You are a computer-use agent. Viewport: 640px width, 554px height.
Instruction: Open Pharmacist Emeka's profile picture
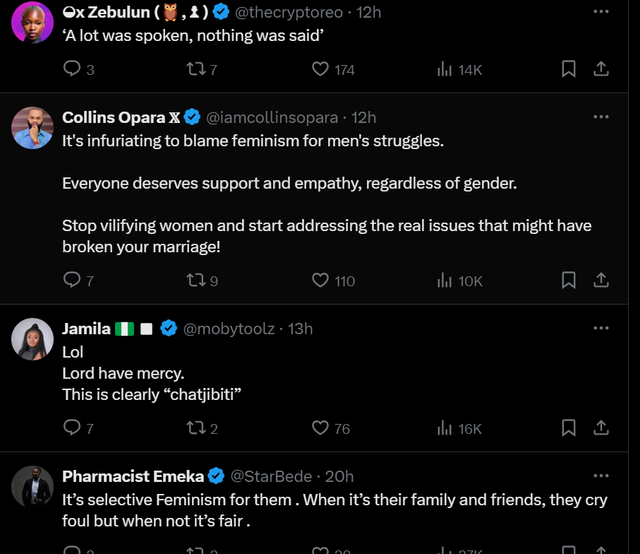point(32,487)
